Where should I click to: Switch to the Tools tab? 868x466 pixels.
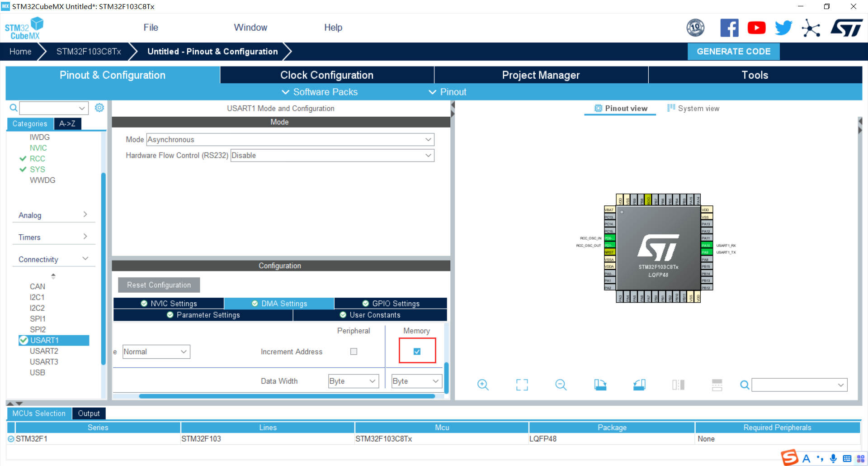coord(755,75)
